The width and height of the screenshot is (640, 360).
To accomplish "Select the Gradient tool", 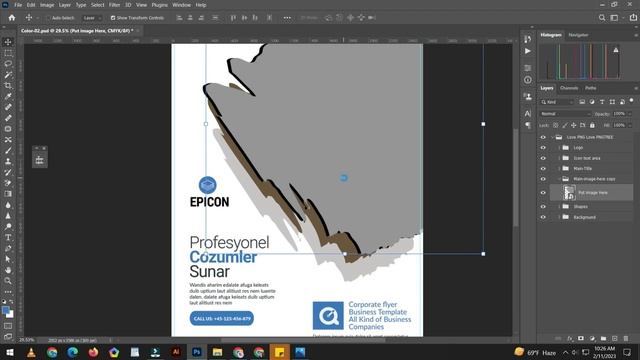I will (x=8, y=194).
